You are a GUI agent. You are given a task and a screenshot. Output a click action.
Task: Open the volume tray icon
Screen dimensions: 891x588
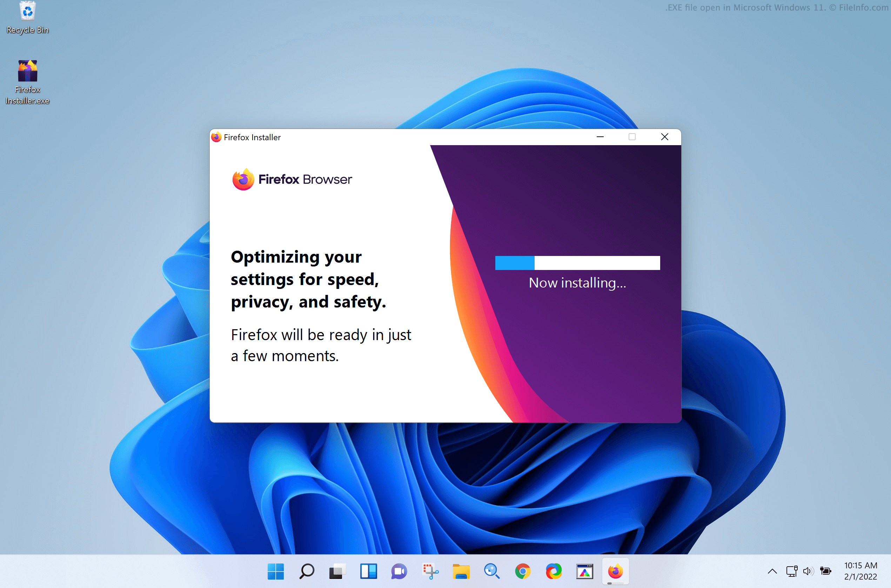[808, 571]
